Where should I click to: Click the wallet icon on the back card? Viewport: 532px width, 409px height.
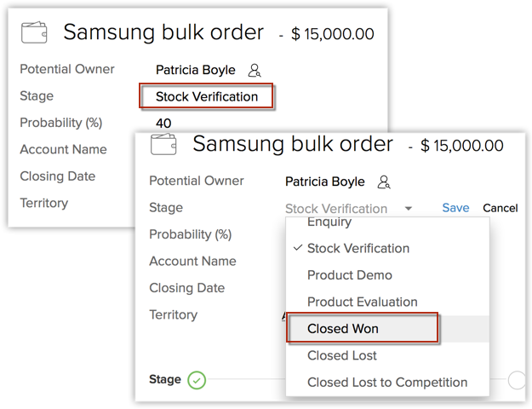35,33
